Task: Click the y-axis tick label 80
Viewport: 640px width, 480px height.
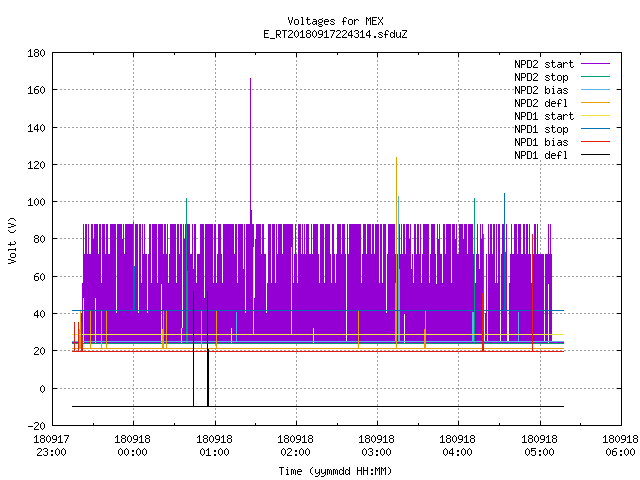Action: tap(39, 239)
